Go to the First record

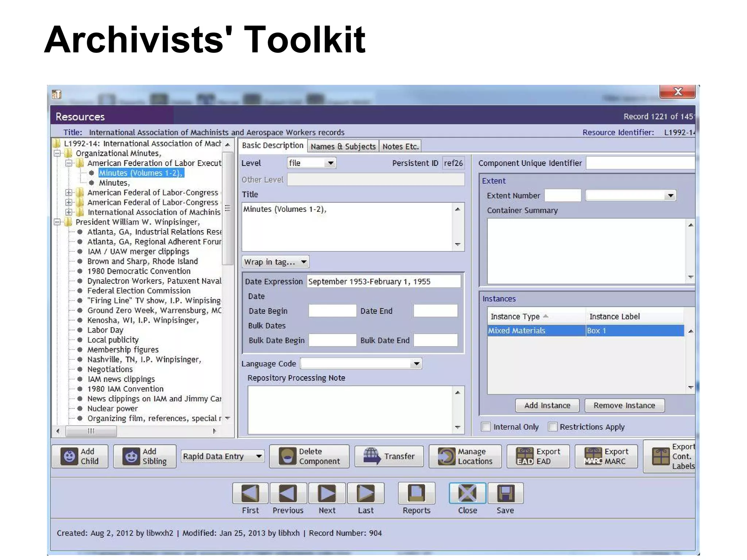click(x=250, y=493)
